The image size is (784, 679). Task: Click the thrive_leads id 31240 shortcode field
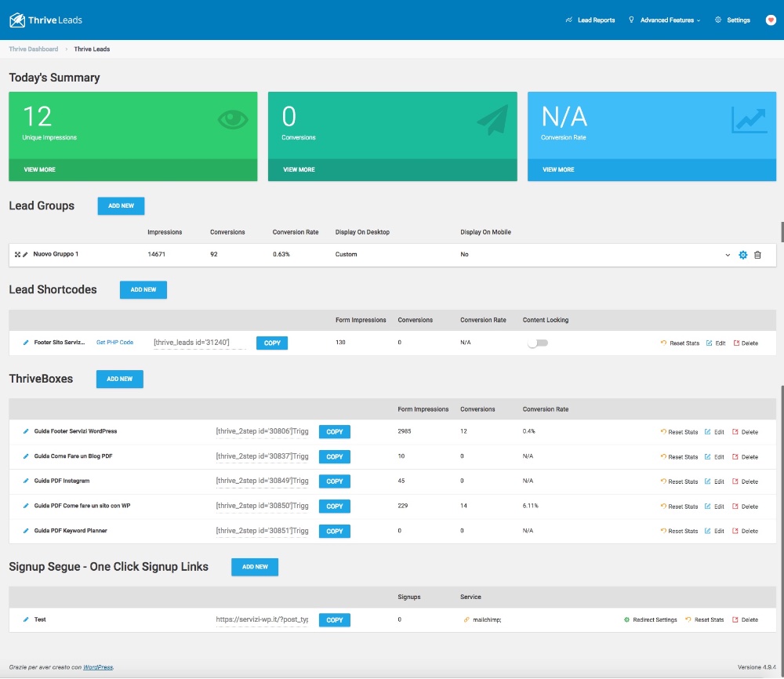[199, 343]
